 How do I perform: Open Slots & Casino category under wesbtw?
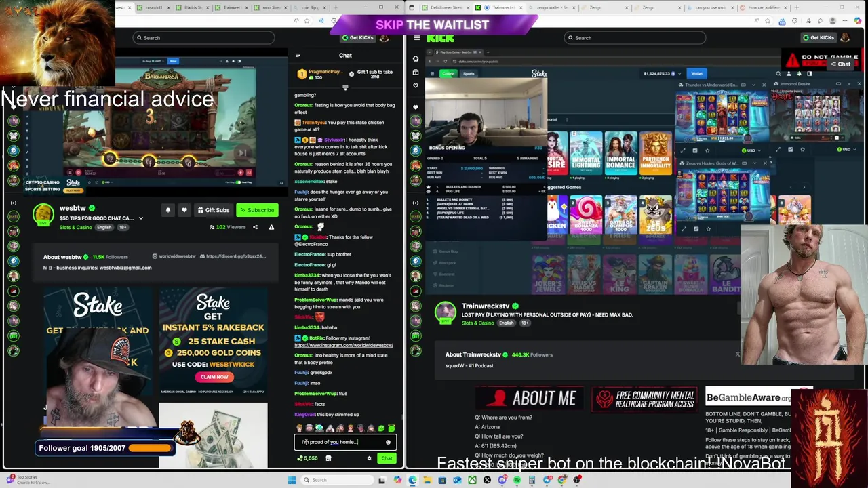75,227
